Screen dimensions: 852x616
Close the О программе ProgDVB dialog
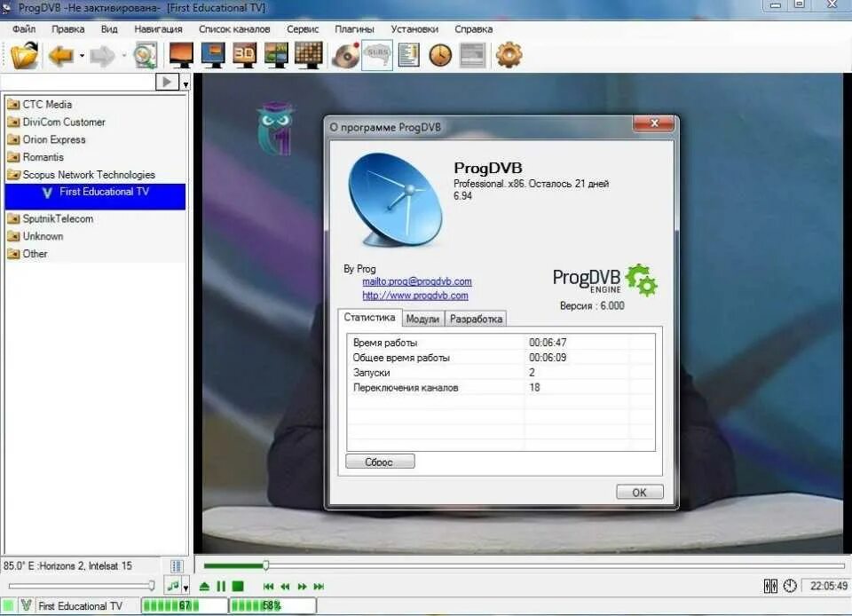tap(654, 123)
